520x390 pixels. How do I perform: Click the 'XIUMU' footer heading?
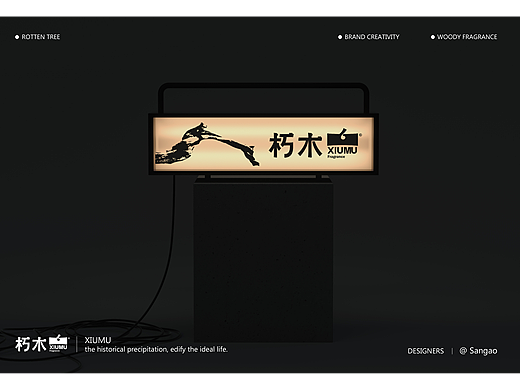tap(98, 340)
